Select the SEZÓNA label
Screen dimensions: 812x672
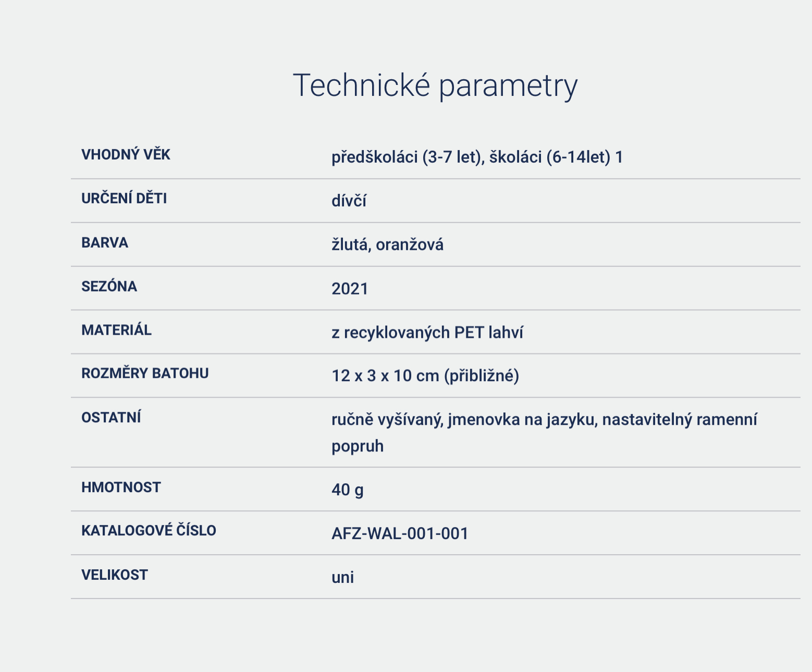[x=109, y=287]
